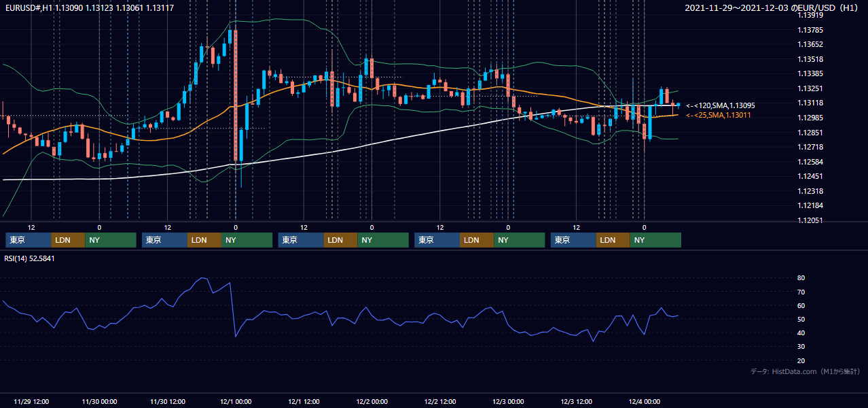Click the 120 SMA 1.13095 label

click(x=720, y=105)
